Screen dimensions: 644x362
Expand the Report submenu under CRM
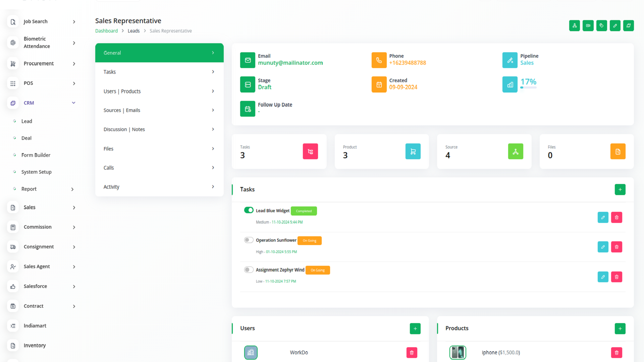[x=72, y=189]
